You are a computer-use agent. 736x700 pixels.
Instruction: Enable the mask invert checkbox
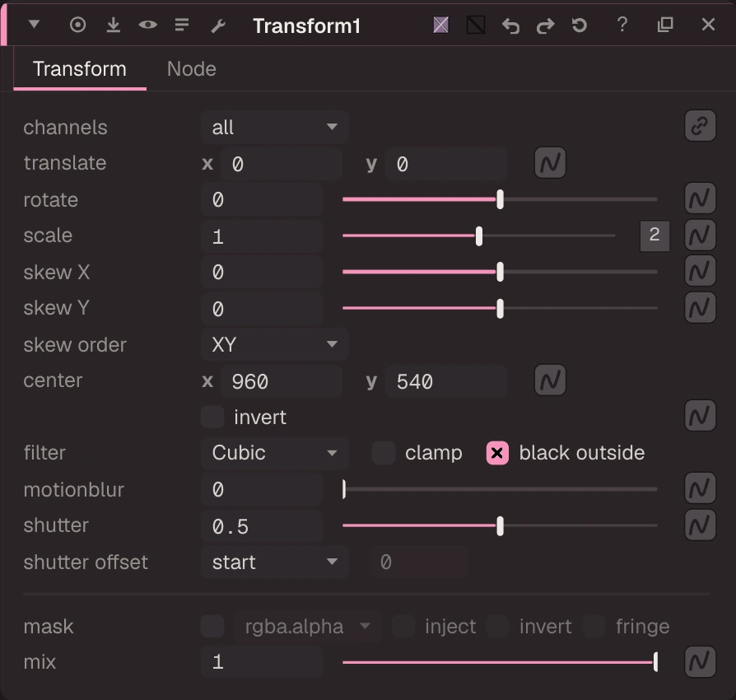(x=497, y=626)
